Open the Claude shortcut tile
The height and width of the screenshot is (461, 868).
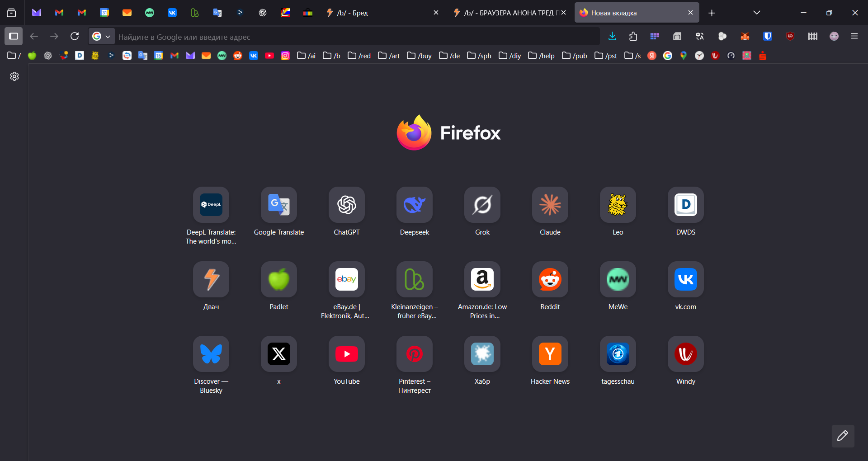click(x=550, y=205)
